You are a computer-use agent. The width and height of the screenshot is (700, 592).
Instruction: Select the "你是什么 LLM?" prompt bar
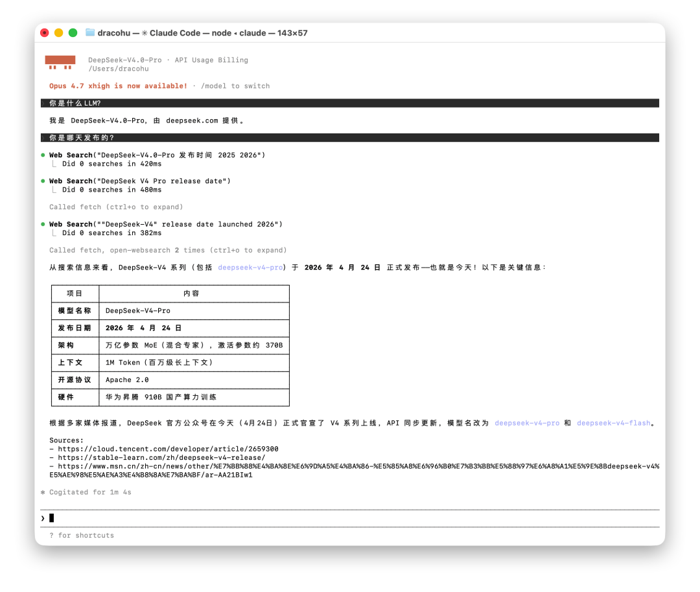tap(350, 103)
